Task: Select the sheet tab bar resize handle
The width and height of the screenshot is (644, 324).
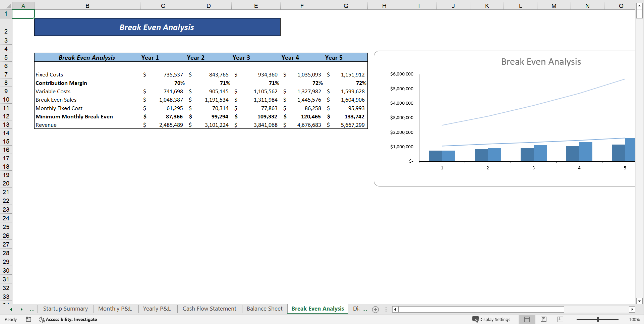Action: pyautogui.click(x=386, y=309)
